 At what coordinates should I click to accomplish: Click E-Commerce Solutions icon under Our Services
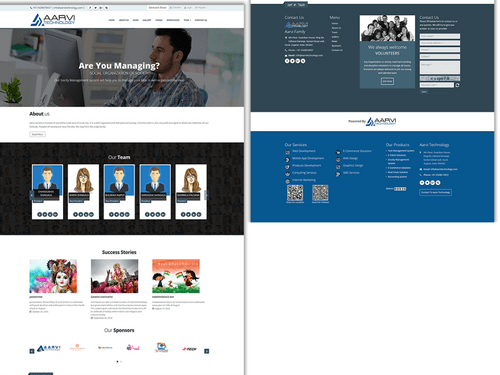[x=338, y=152]
